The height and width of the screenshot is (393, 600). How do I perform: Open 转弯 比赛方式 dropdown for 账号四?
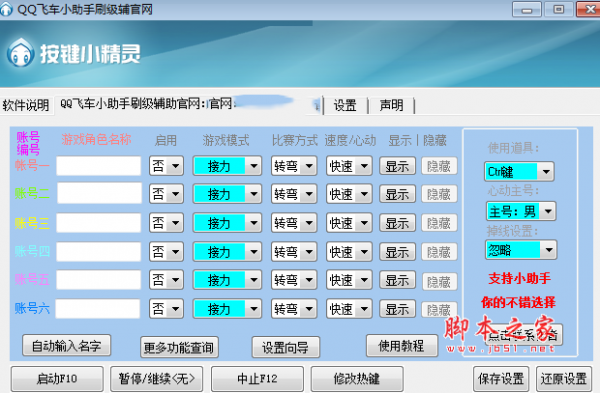coord(294,252)
